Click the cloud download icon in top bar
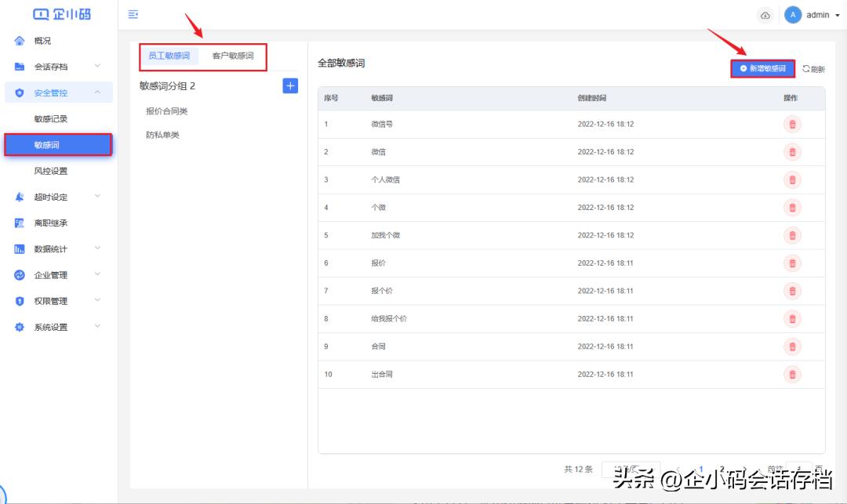Screen dimensions: 847x504 pyautogui.click(x=765, y=15)
